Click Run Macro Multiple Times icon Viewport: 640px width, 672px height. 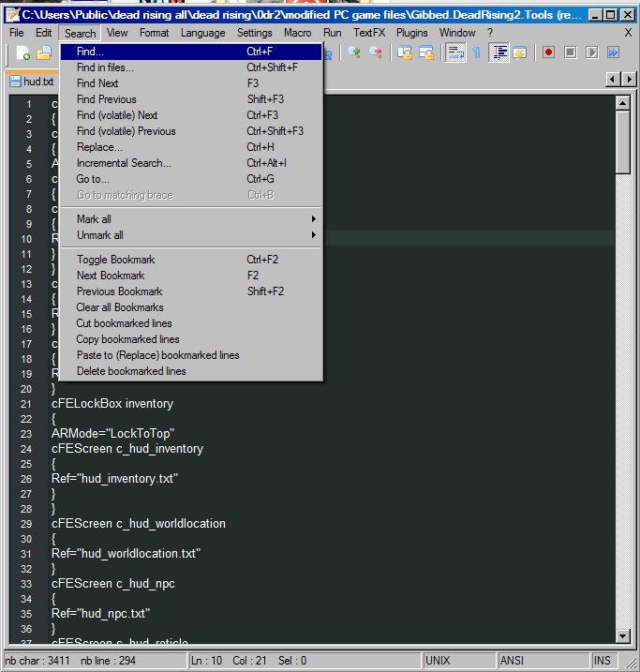click(x=613, y=52)
